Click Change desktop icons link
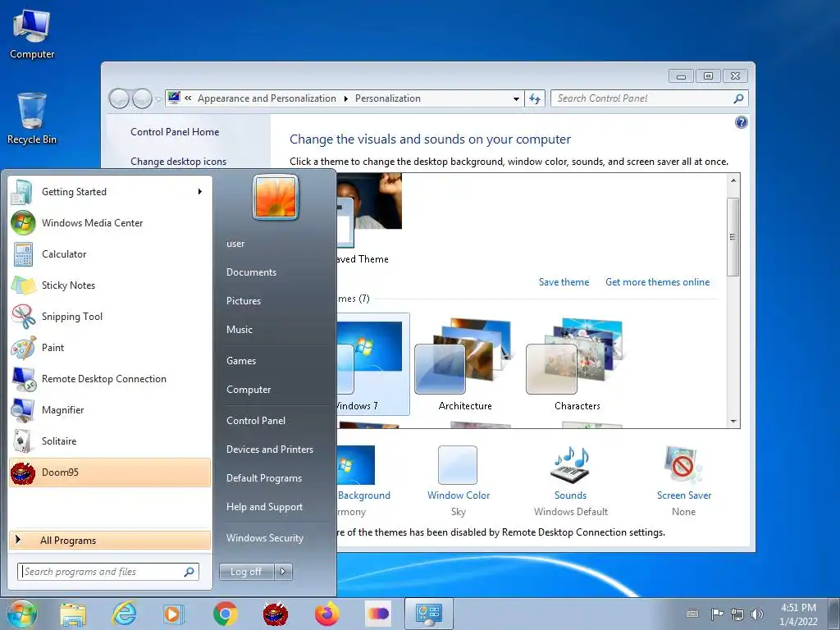The height and width of the screenshot is (630, 840). pos(178,162)
